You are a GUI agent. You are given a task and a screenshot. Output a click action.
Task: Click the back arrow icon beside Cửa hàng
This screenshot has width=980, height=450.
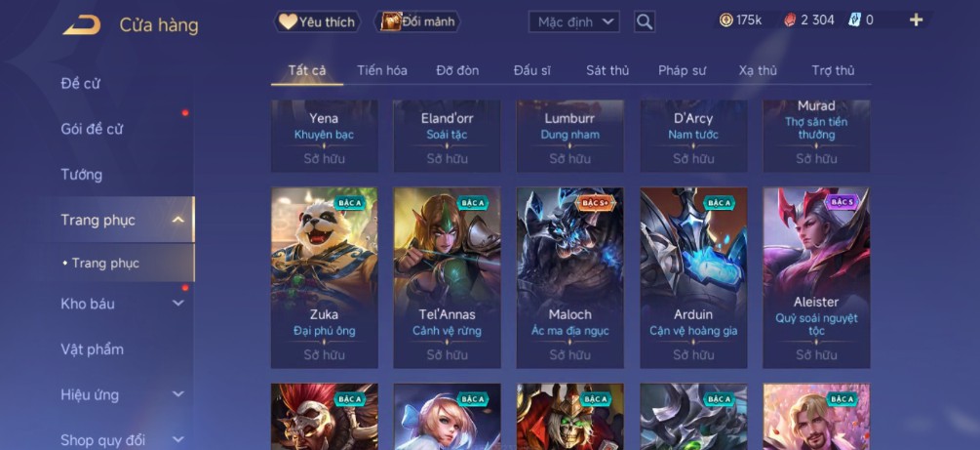(82, 25)
